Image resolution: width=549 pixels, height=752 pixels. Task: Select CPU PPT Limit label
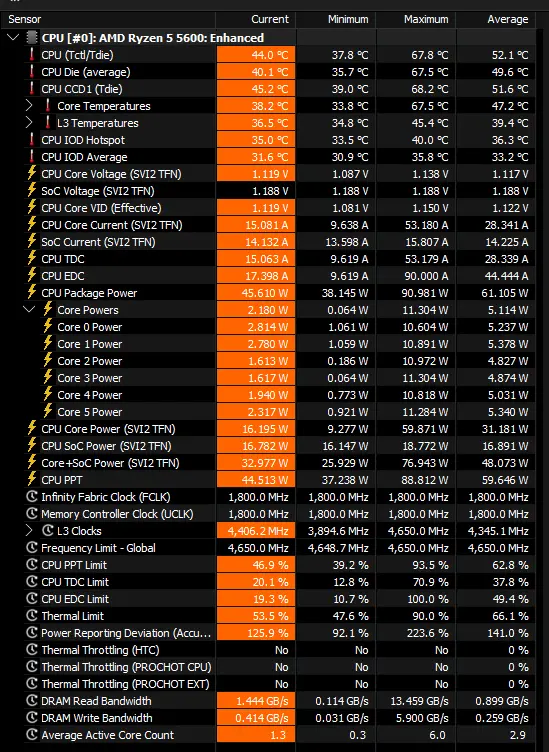[x=74, y=565]
